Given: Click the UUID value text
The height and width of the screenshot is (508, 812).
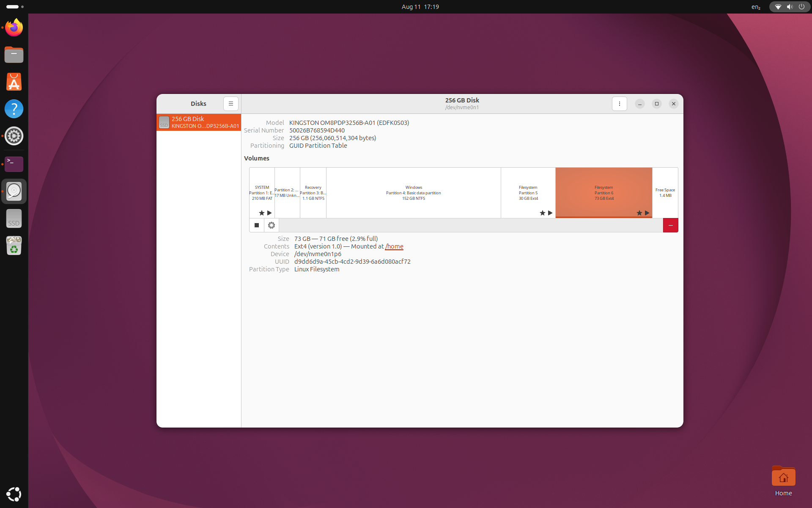Looking at the screenshot, I should point(352,262).
